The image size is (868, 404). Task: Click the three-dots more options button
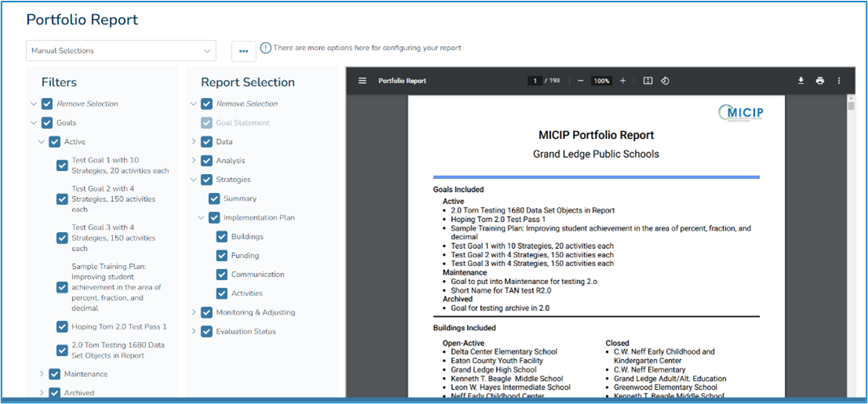click(243, 51)
